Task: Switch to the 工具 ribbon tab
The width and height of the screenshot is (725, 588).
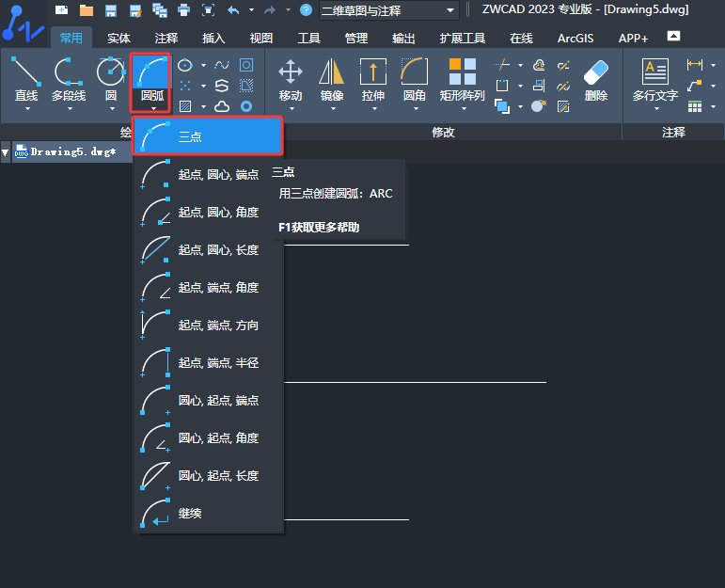Action: 308,38
